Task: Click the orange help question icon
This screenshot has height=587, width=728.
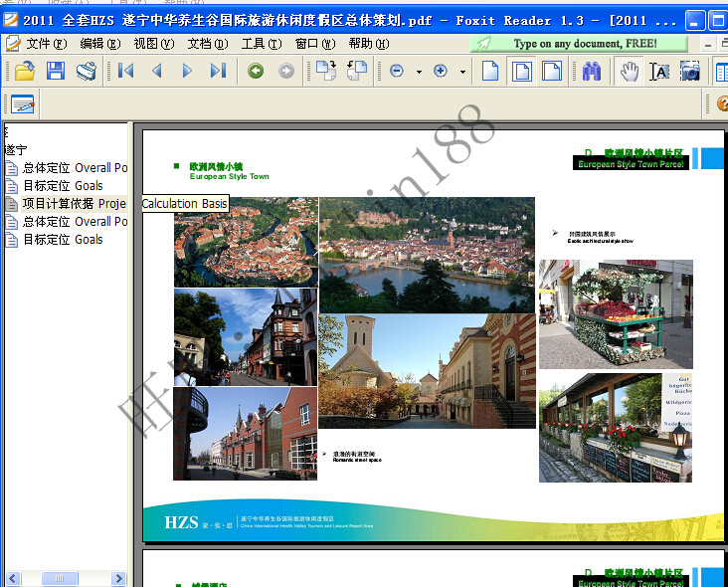Action: pos(722,103)
